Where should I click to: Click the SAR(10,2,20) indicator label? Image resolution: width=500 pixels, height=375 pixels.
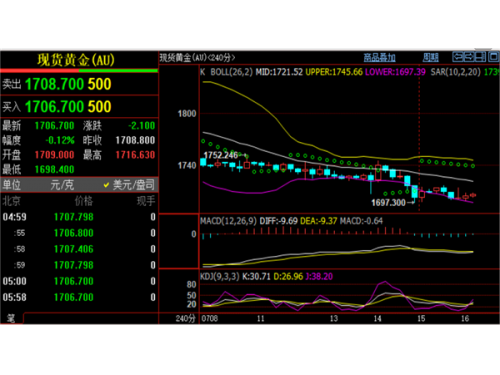click(x=455, y=72)
